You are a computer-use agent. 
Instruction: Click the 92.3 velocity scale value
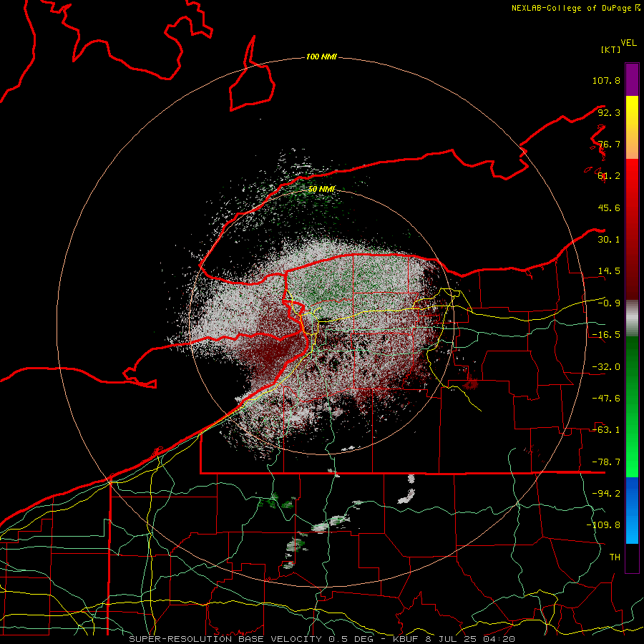pyautogui.click(x=609, y=112)
